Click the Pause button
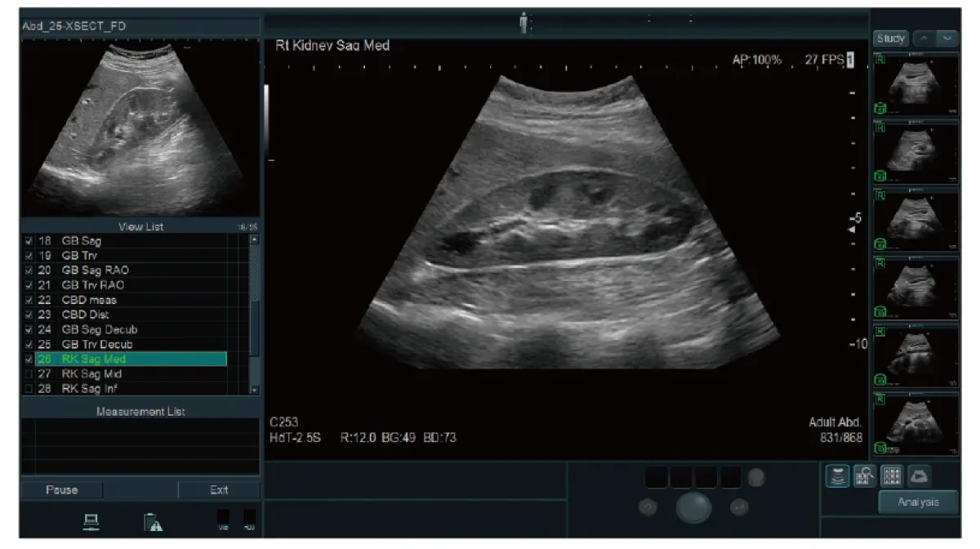 point(62,490)
